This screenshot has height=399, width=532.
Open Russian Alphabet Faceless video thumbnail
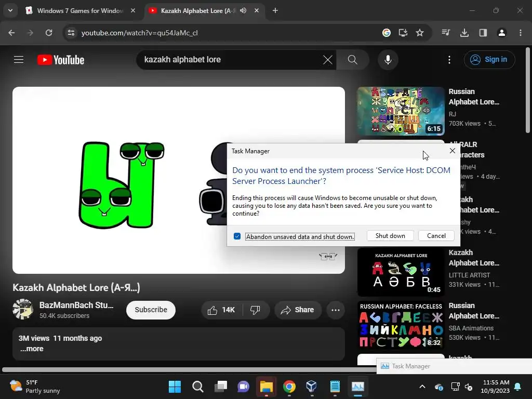point(401,325)
